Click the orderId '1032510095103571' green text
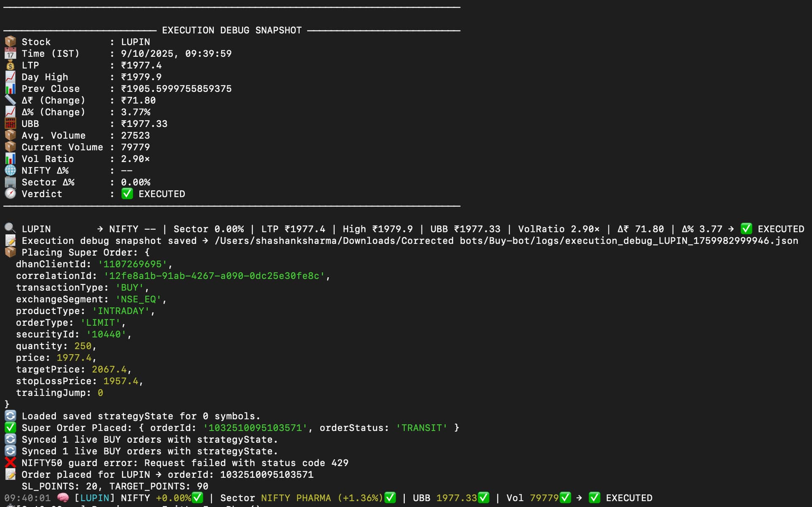 pyautogui.click(x=255, y=427)
